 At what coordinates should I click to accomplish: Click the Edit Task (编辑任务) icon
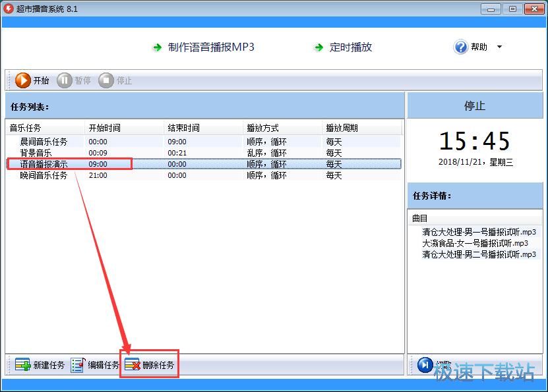point(78,365)
